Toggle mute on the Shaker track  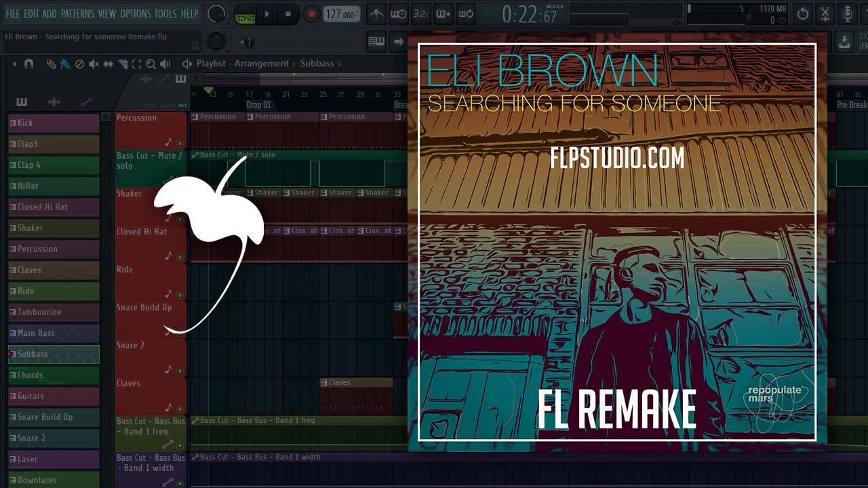click(x=180, y=219)
